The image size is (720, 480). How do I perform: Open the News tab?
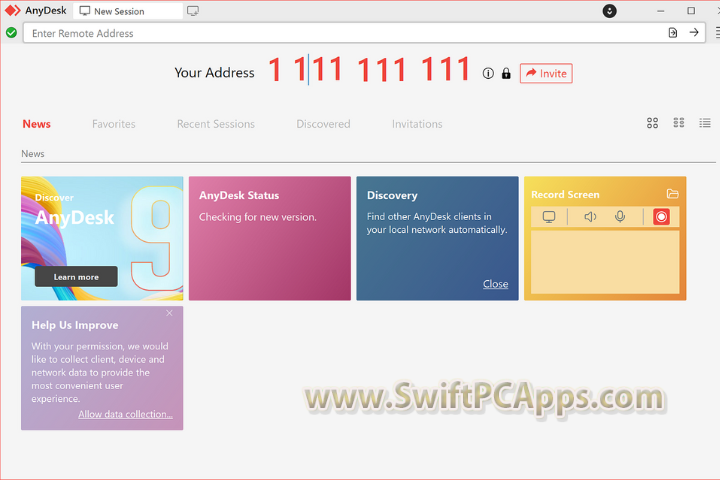(37, 124)
